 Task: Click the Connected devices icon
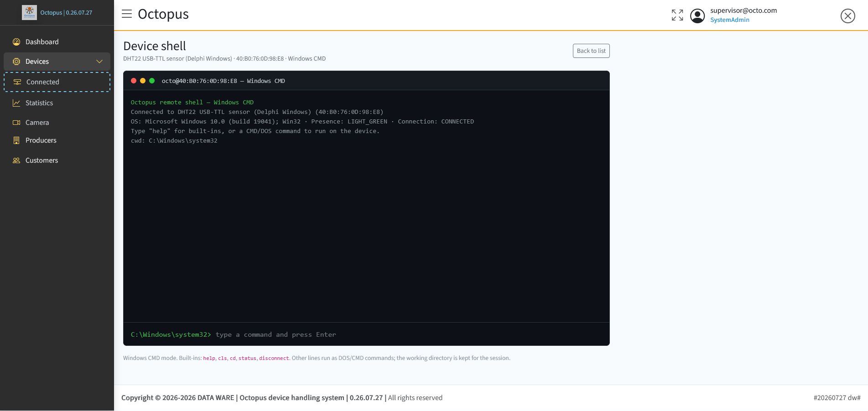click(17, 82)
